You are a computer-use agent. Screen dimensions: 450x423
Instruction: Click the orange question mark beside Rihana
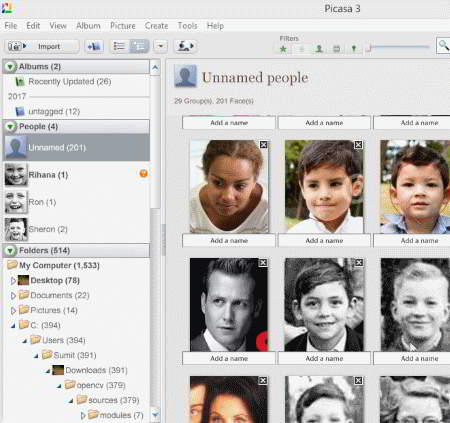[x=144, y=173]
